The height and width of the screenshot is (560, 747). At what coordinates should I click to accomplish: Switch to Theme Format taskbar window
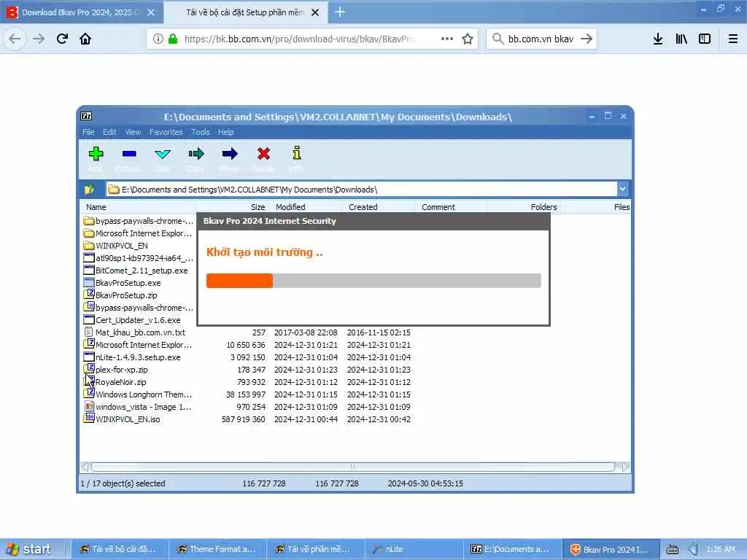217,549
